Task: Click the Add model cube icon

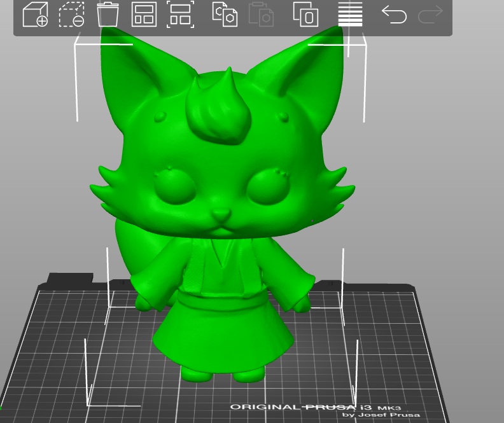Action: click(35, 15)
